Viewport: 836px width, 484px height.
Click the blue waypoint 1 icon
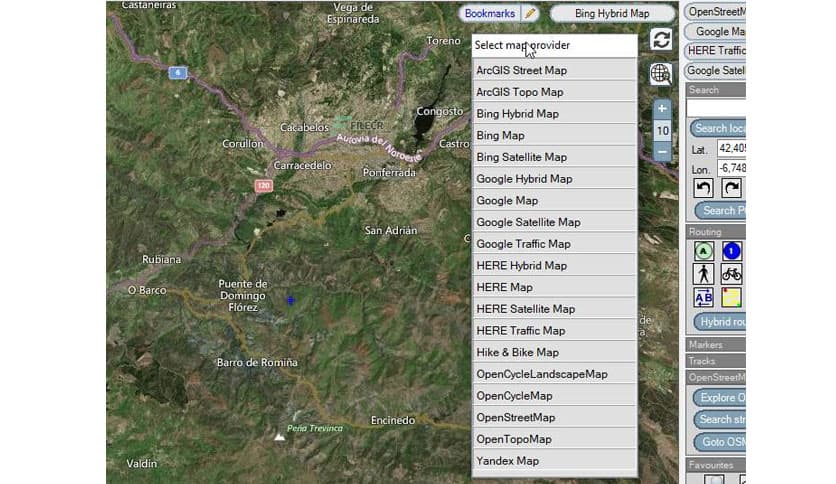pos(732,251)
